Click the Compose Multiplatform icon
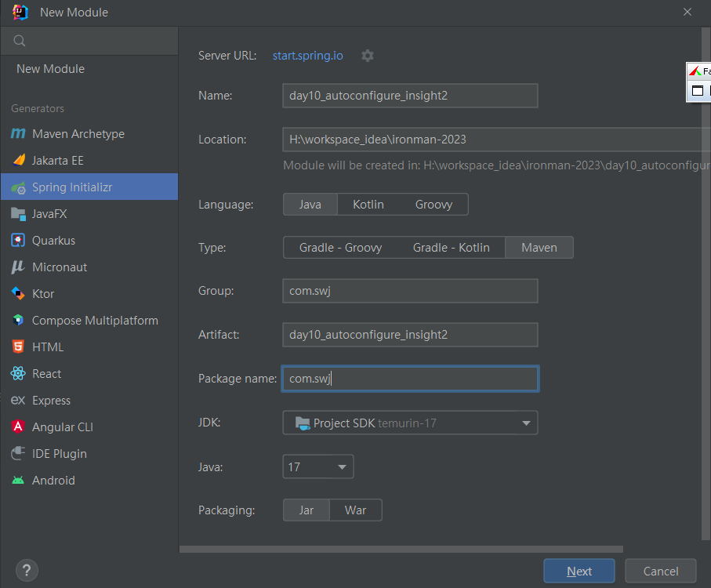The width and height of the screenshot is (711, 588). coord(18,320)
